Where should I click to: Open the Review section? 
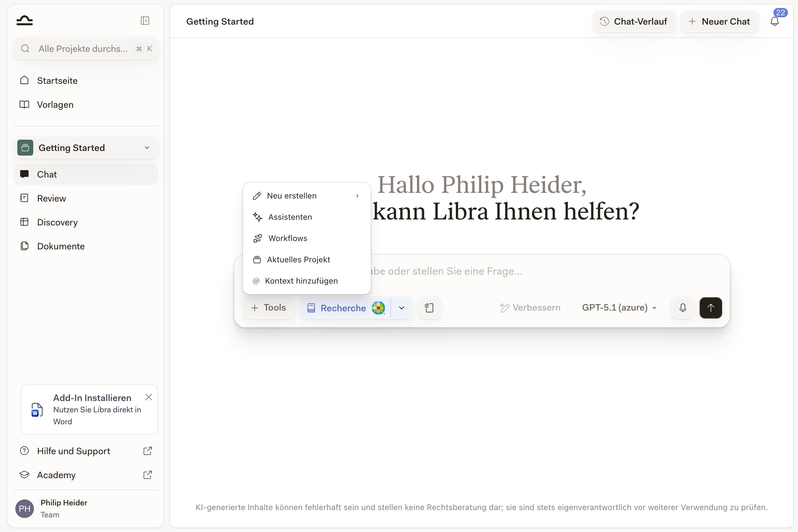pos(86,198)
